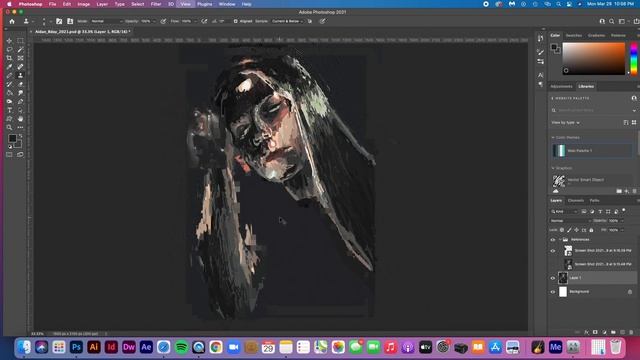
Task: Open View by type dropdown in Libraries
Action: (x=565, y=122)
